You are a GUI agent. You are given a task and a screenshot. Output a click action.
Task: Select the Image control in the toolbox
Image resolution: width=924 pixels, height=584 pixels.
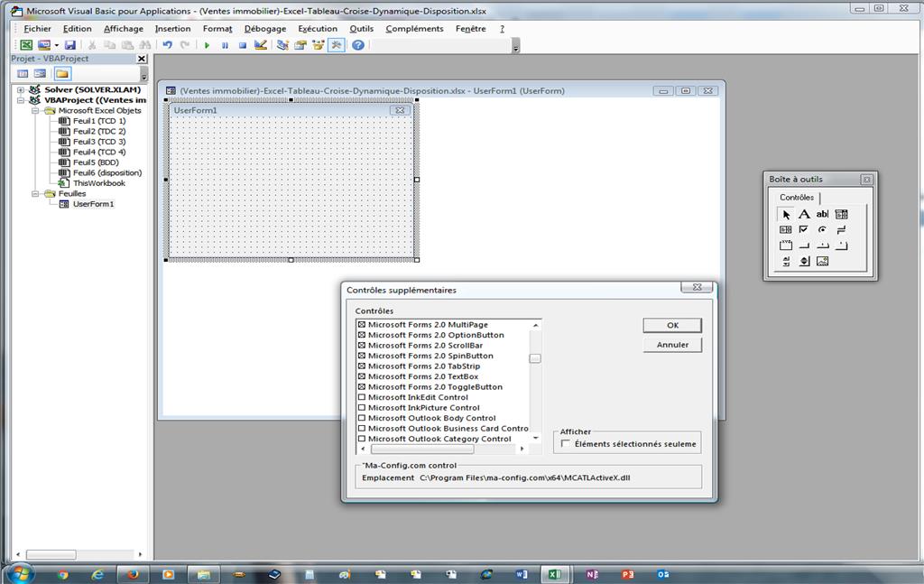pos(822,261)
